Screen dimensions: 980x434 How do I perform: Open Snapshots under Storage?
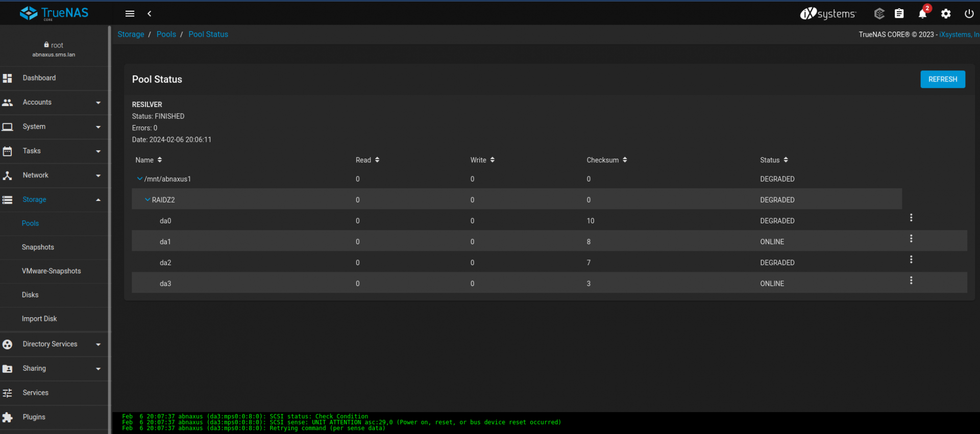(38, 247)
